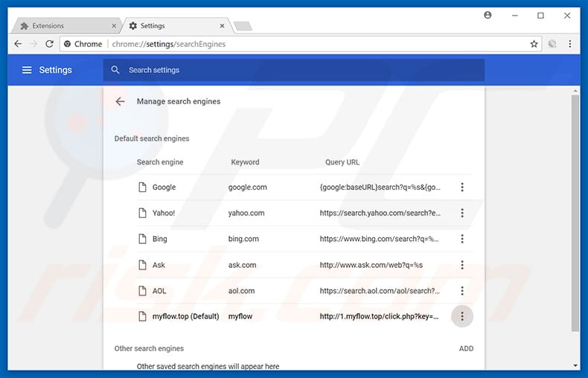The image size is (588, 378).
Task: Open more actions for Bing
Action: pos(462,239)
